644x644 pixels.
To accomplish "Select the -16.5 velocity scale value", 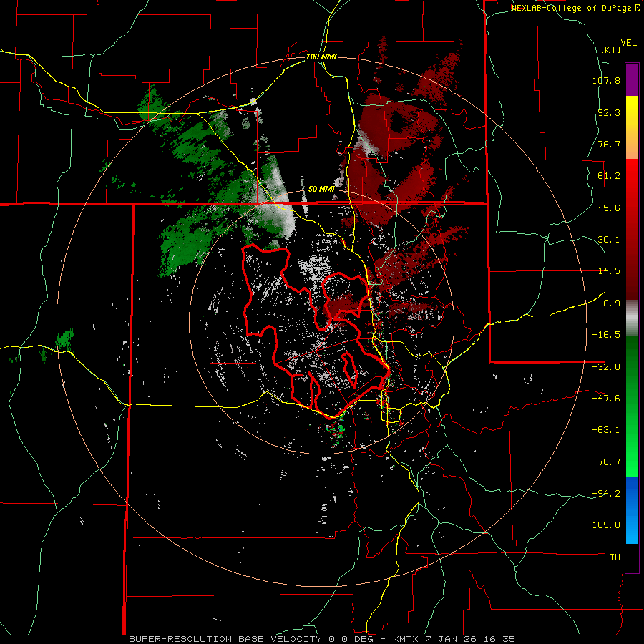I will pyautogui.click(x=606, y=335).
